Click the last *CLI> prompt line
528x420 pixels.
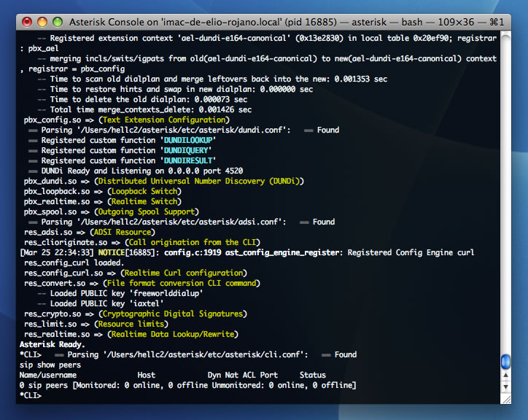click(x=31, y=396)
